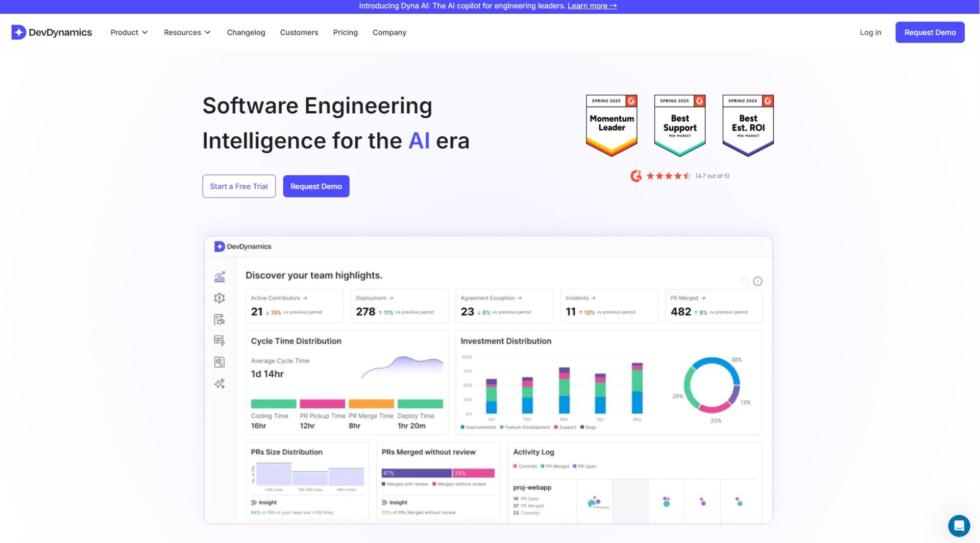Go to the Changelog page
The width and height of the screenshot is (980, 543).
pyautogui.click(x=246, y=32)
